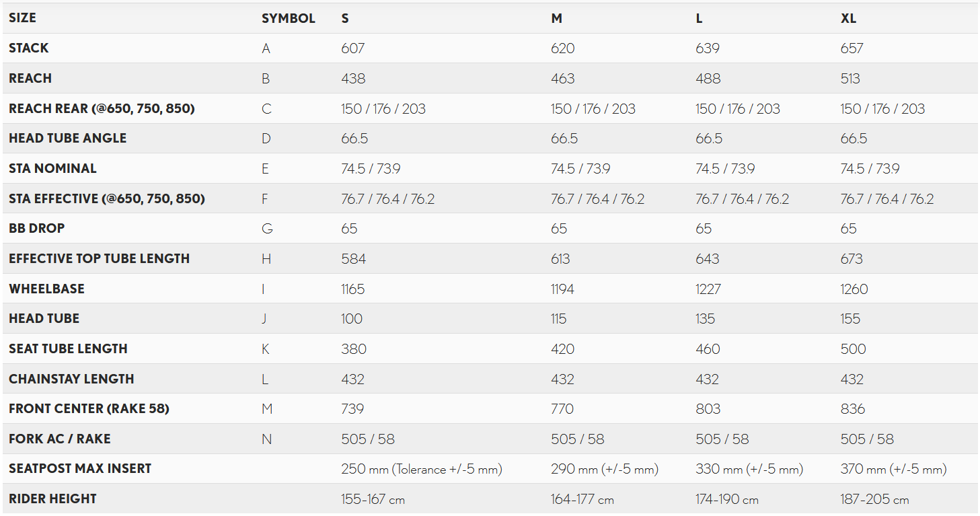Click the seat tube length 420 cell

point(562,349)
